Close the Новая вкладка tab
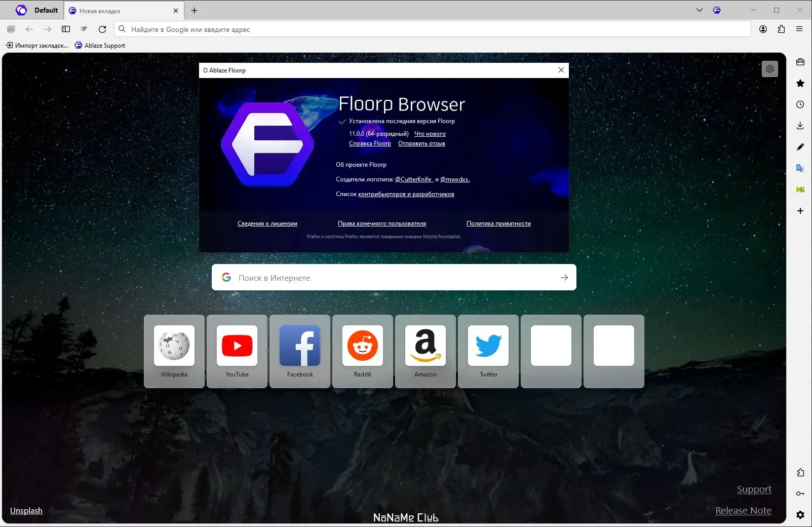812x527 pixels. click(176, 11)
